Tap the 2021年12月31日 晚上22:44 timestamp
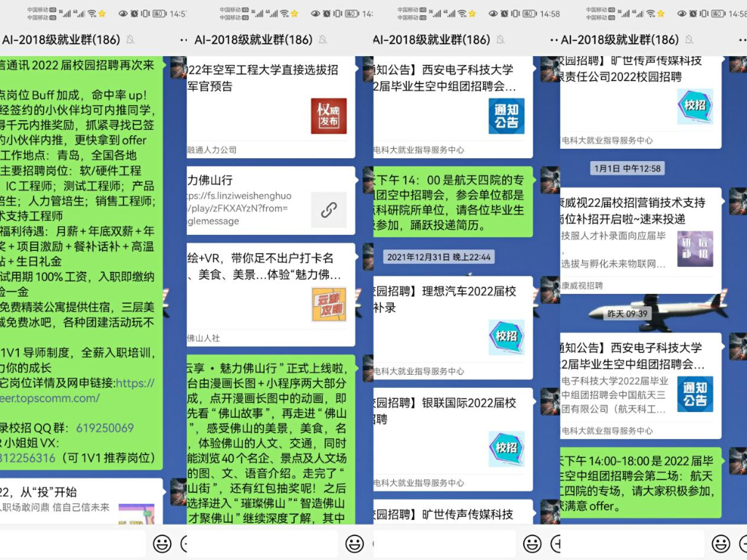Image resolution: width=747 pixels, height=560 pixels. tap(438, 257)
